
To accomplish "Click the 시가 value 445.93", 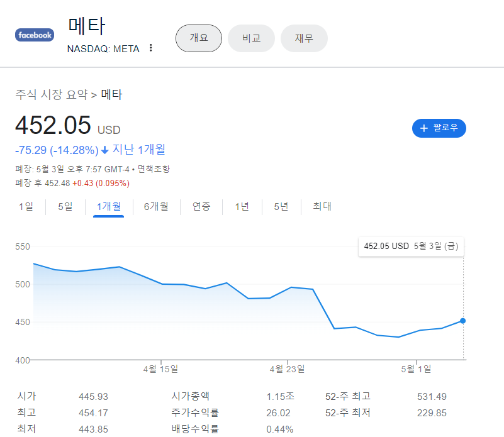I will coord(94,397).
